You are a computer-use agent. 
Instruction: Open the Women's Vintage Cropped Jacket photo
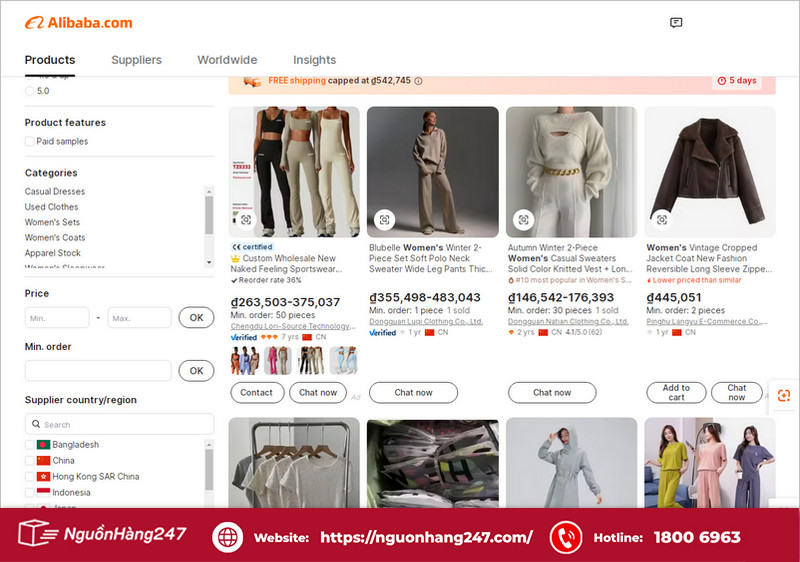click(x=710, y=172)
